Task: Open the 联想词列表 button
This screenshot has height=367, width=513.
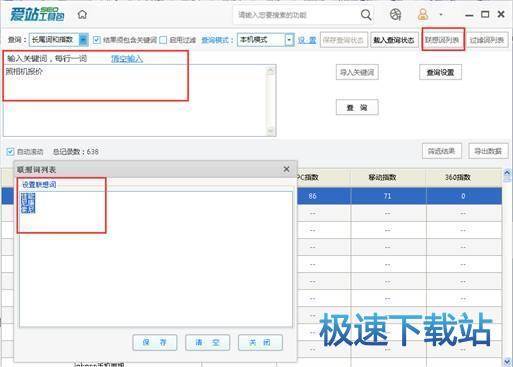Action: pyautogui.click(x=442, y=40)
